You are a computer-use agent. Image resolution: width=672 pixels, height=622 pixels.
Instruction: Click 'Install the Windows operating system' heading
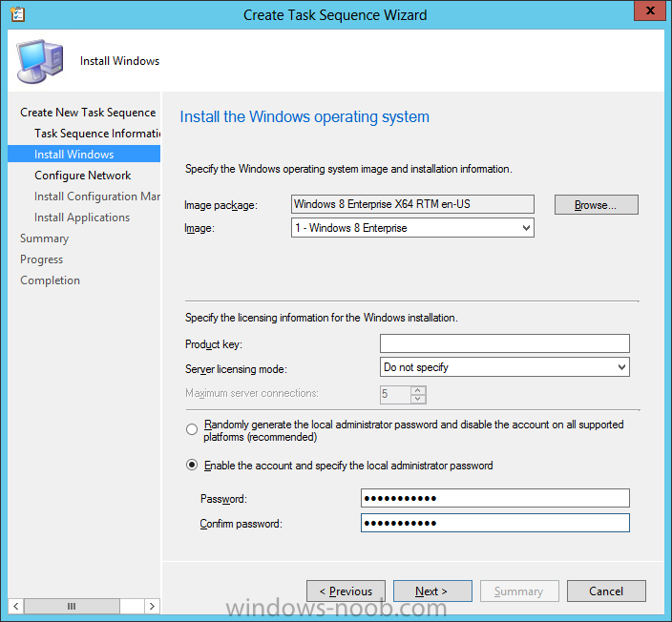pos(304,117)
